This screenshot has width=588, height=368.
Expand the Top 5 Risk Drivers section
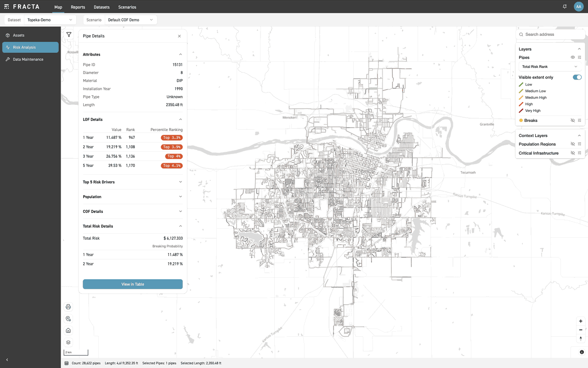tap(133, 182)
